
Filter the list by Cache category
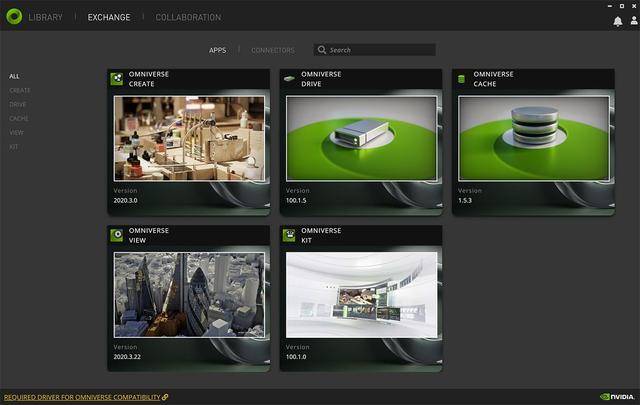point(19,118)
